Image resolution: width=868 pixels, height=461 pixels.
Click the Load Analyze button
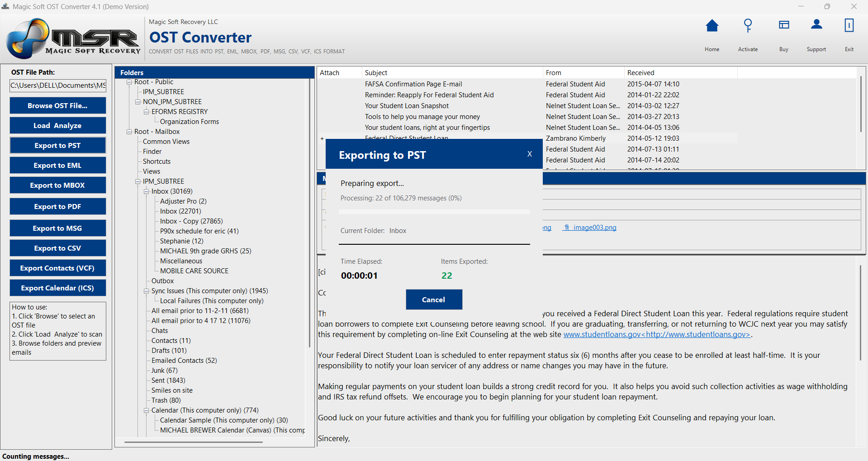58,125
